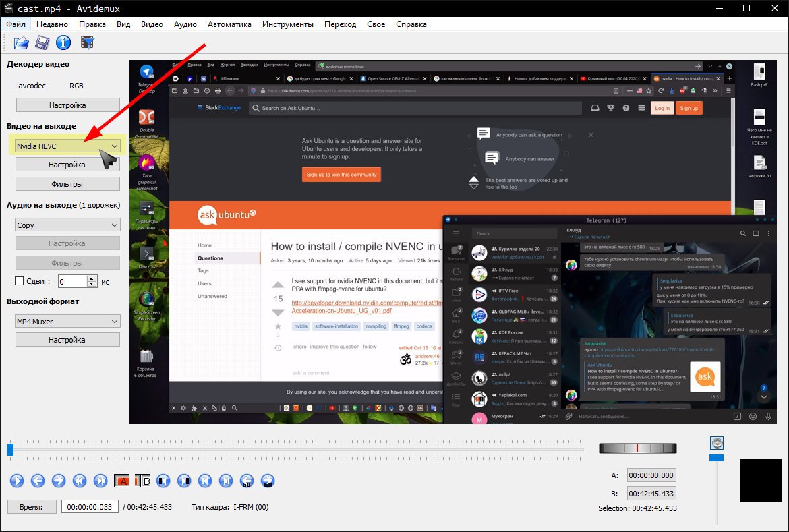This screenshot has height=532, width=789.
Task: Open the Своё menu
Action: [x=376, y=24]
